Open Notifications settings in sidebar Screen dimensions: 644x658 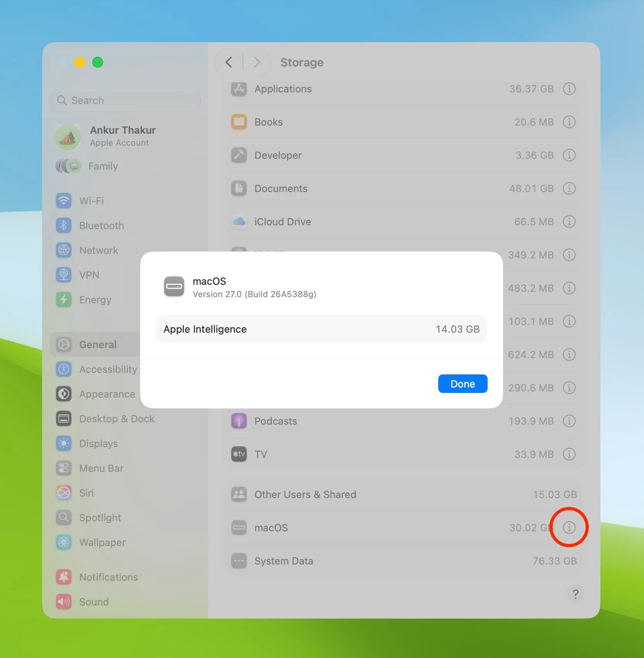[x=125, y=577]
